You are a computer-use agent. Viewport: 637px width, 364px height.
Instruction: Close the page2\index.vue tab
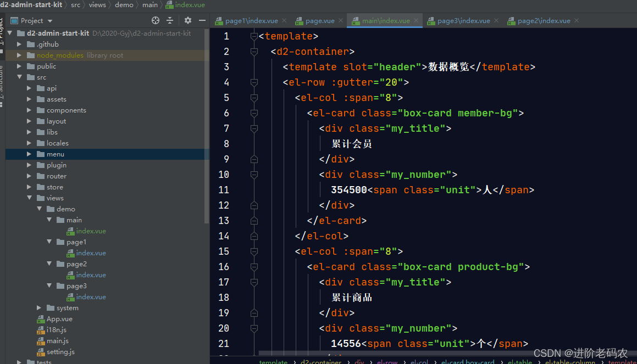(577, 20)
